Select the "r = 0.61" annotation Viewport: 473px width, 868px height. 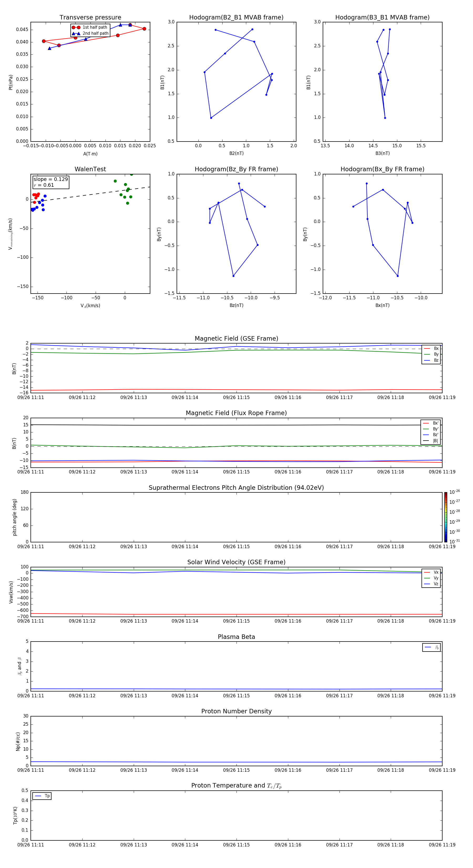point(44,185)
